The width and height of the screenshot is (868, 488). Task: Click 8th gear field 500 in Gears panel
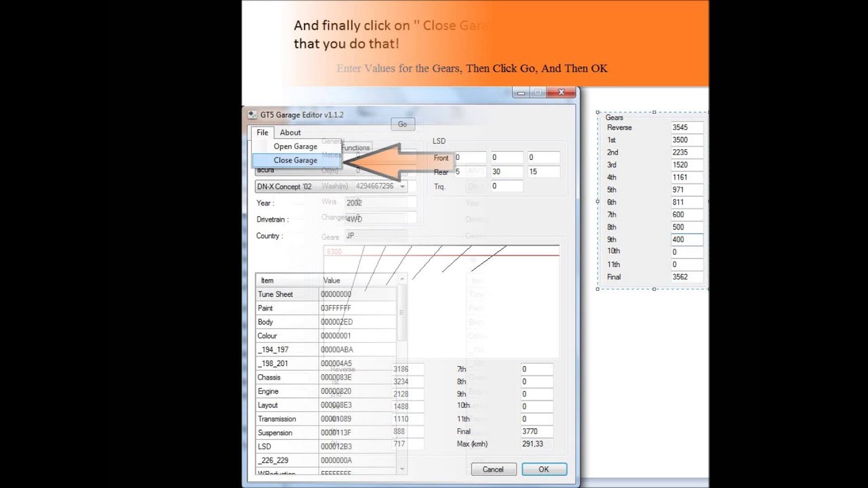tap(686, 227)
